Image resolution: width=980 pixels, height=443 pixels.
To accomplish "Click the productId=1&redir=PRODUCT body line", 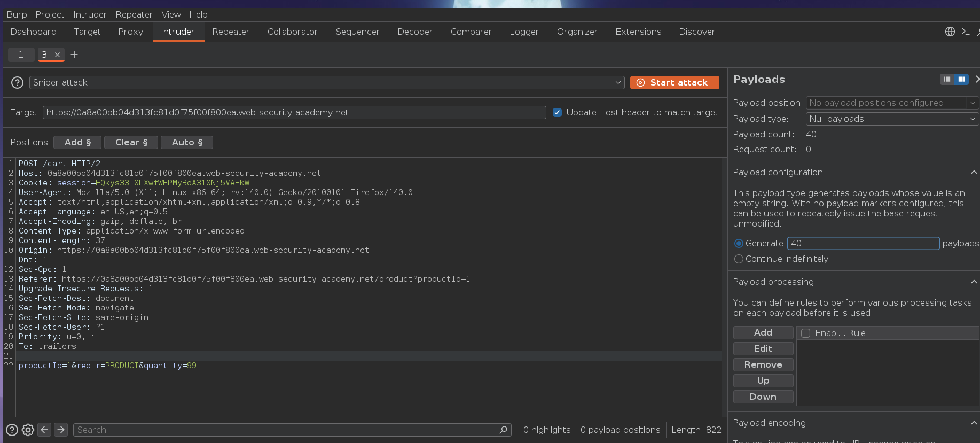I will [107, 366].
